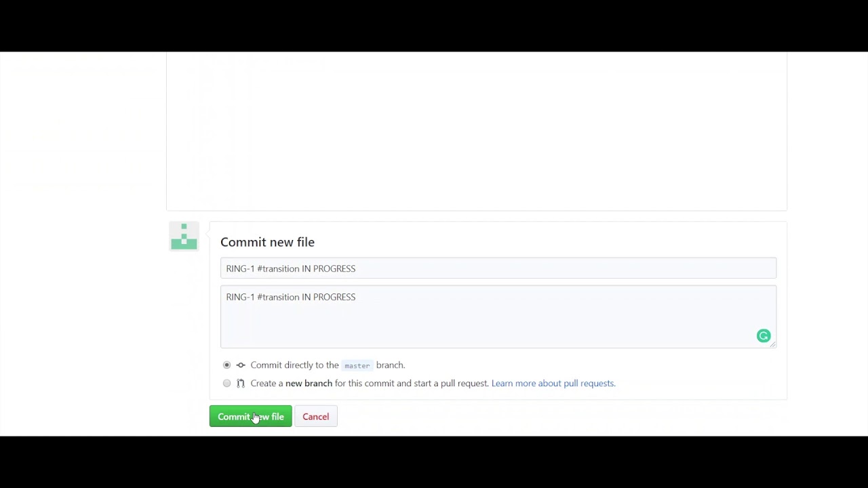Grab the description box resize handle
The width and height of the screenshot is (868, 488).
772,344
